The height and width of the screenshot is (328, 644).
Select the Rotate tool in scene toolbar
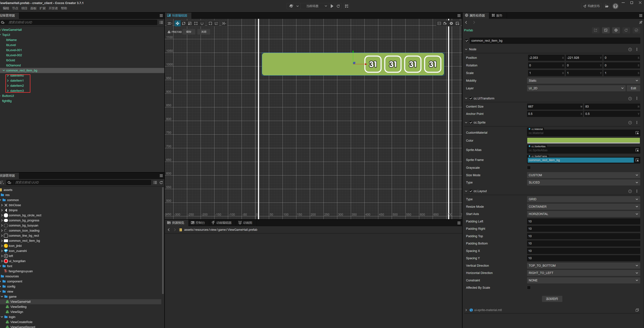(184, 23)
